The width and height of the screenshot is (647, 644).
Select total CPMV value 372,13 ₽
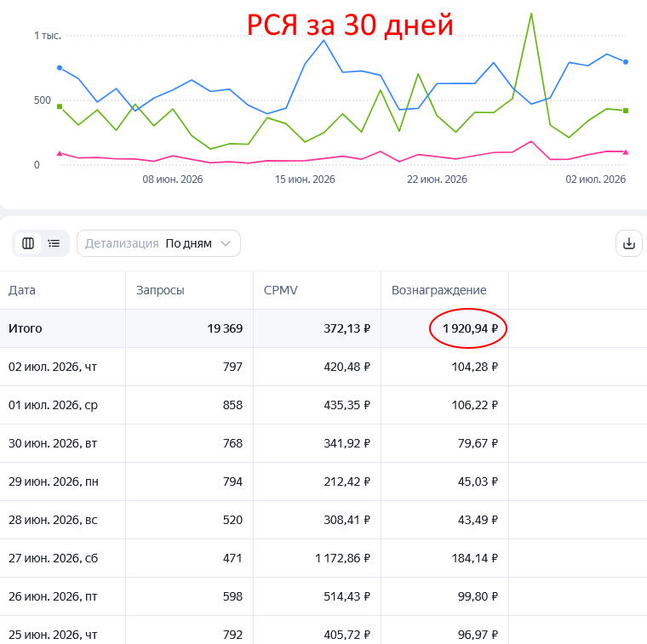pos(346,328)
